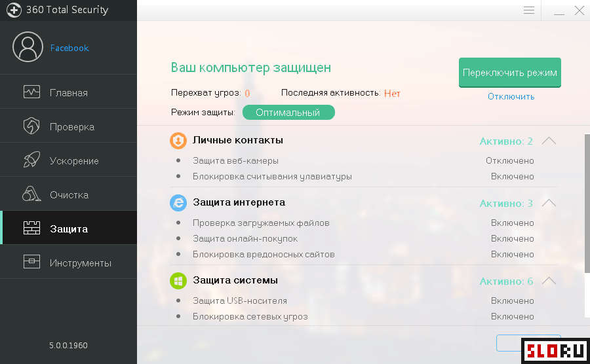Collapse the Защита системы section chevron
590x364 pixels.
pos(549,281)
